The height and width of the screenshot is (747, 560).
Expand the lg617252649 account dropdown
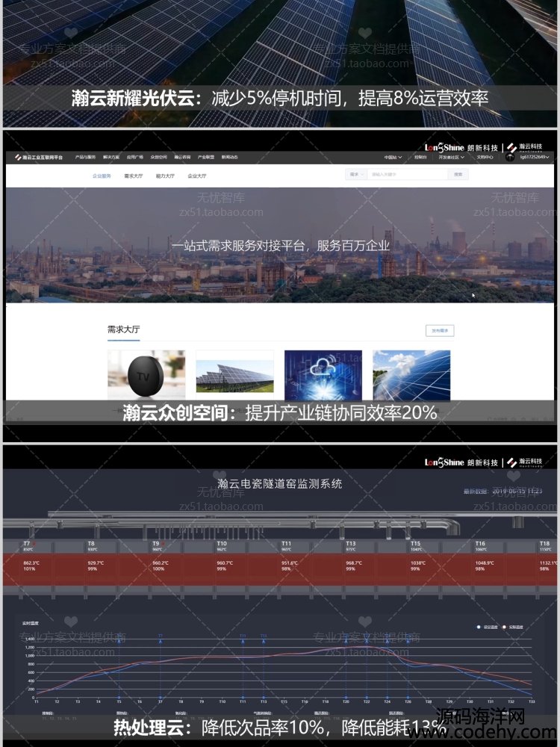(x=535, y=157)
